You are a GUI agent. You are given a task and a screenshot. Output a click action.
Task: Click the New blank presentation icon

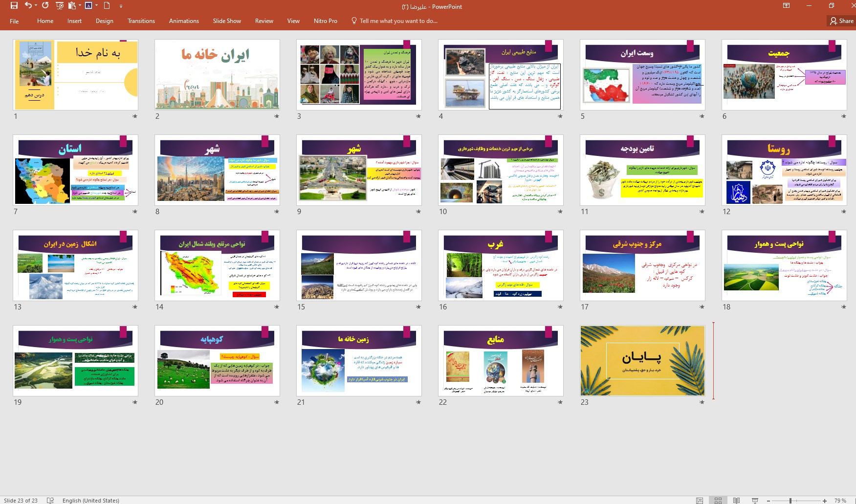107,6
